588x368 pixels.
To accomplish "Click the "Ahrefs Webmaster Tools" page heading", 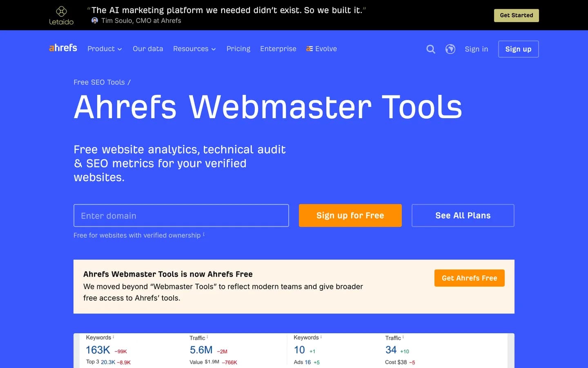I will coord(268,107).
